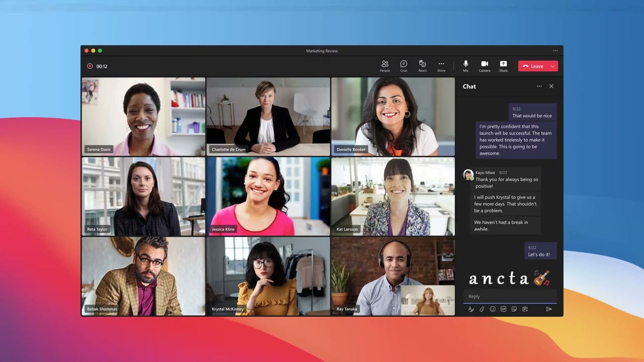
Task: Click the Kayo Miwa sender name
Action: (486, 173)
